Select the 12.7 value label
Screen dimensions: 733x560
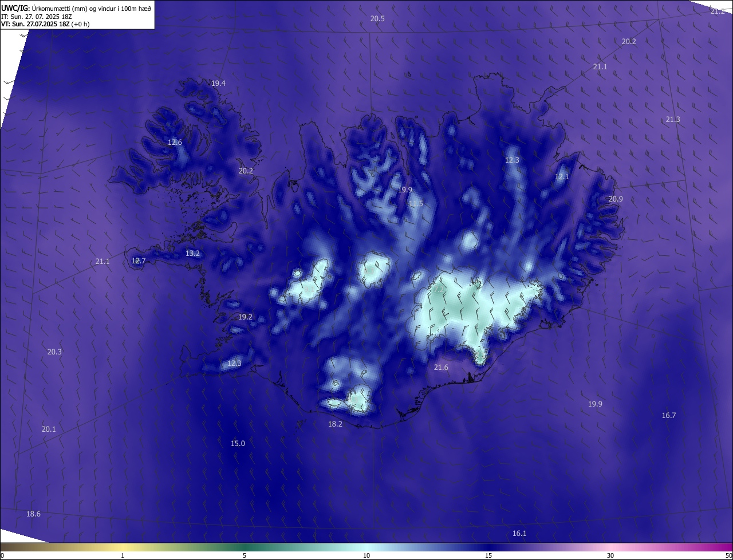coord(139,261)
